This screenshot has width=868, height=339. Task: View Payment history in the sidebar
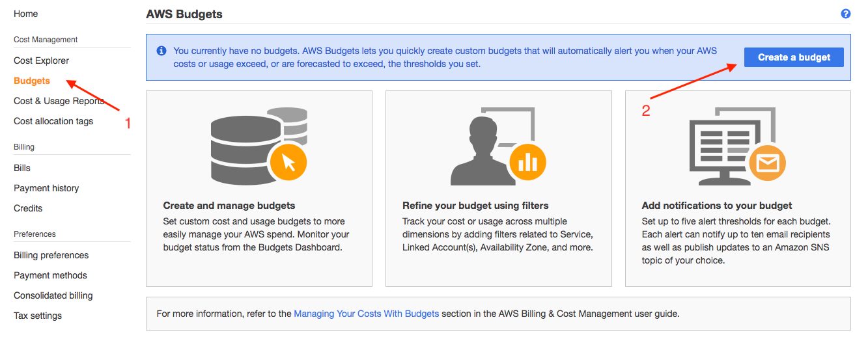pyautogui.click(x=46, y=188)
